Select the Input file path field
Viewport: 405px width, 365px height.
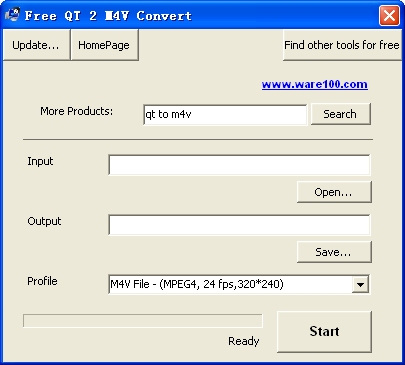tap(239, 165)
